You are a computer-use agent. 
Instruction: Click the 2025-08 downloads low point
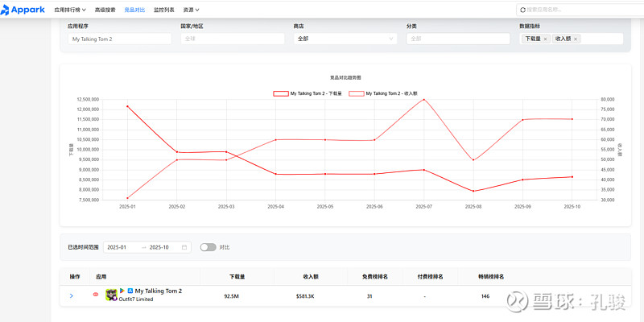473,191
